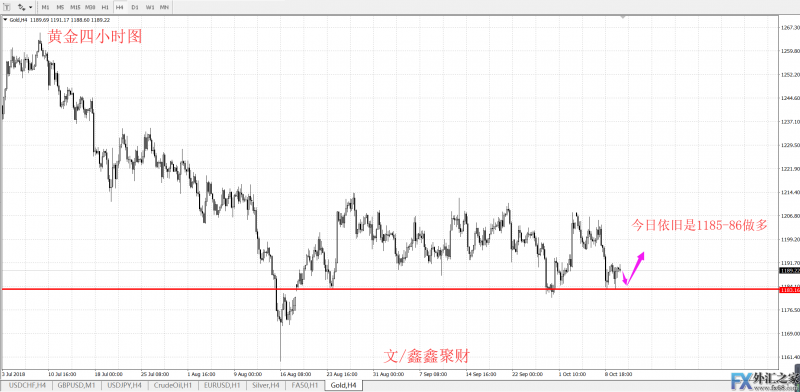This screenshot has height=392, width=800.
Task: Open the EURUSD,H1 chart tab
Action: coord(221,386)
